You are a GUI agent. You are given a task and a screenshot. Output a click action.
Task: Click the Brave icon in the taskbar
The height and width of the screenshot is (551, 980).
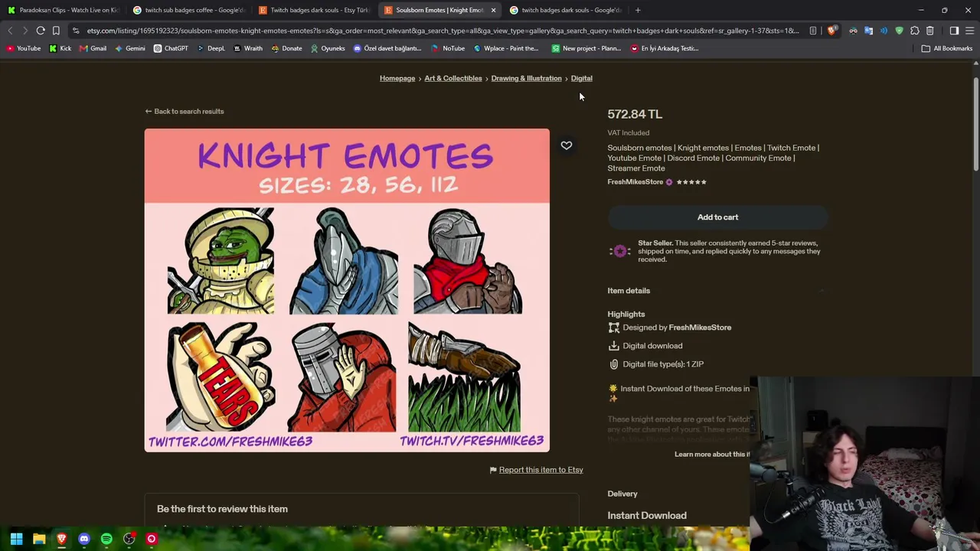tap(61, 540)
